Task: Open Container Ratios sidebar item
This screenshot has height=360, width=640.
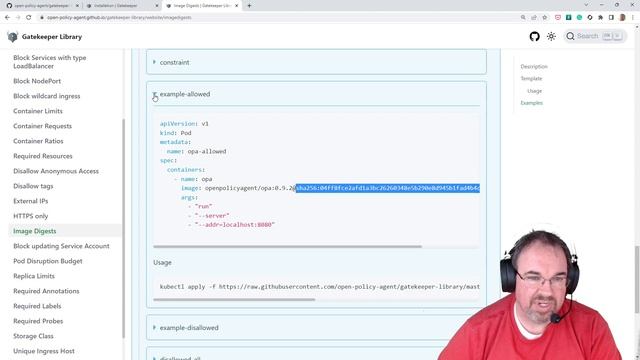Action: 38,141
